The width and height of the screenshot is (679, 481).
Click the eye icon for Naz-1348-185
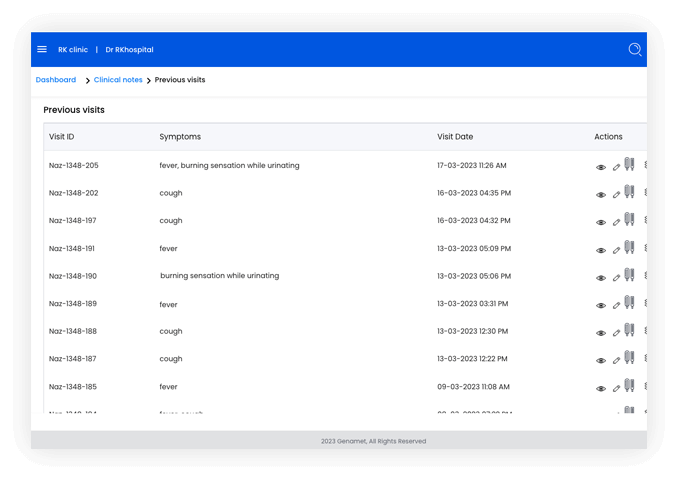tap(601, 389)
